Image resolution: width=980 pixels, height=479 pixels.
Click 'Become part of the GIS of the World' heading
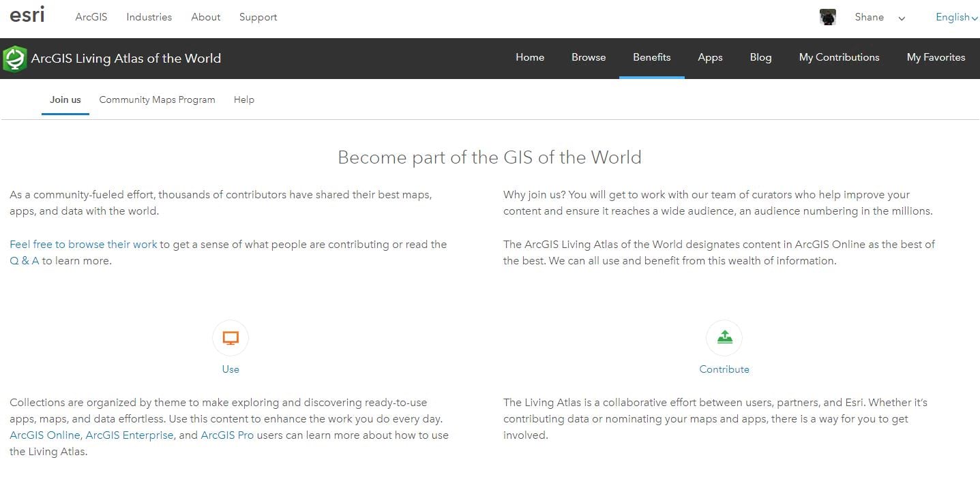pyautogui.click(x=490, y=157)
